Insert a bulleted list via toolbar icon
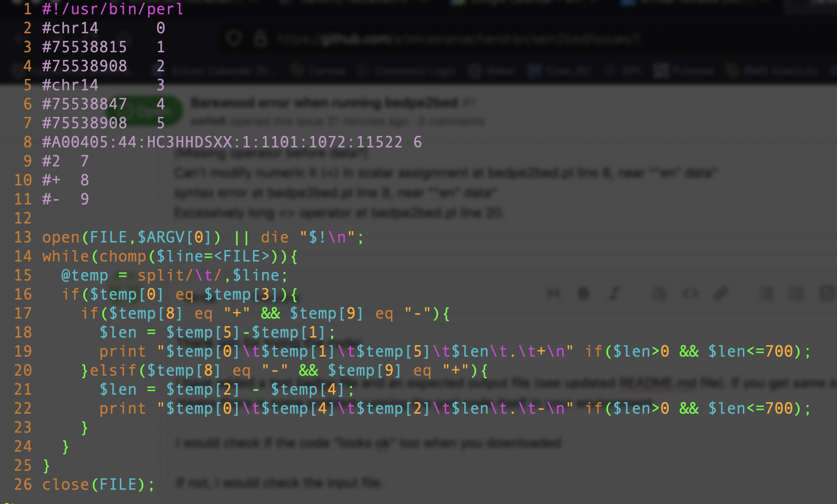 pos(766,294)
